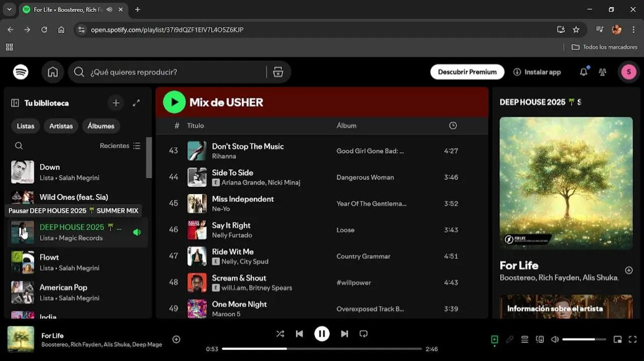Collapse Tu biblioteca panel icon
This screenshot has height=361, width=644.
tap(15, 103)
